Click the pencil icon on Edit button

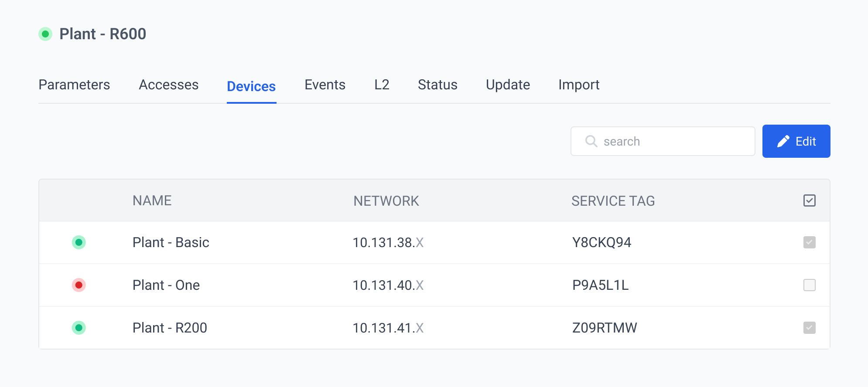(783, 141)
